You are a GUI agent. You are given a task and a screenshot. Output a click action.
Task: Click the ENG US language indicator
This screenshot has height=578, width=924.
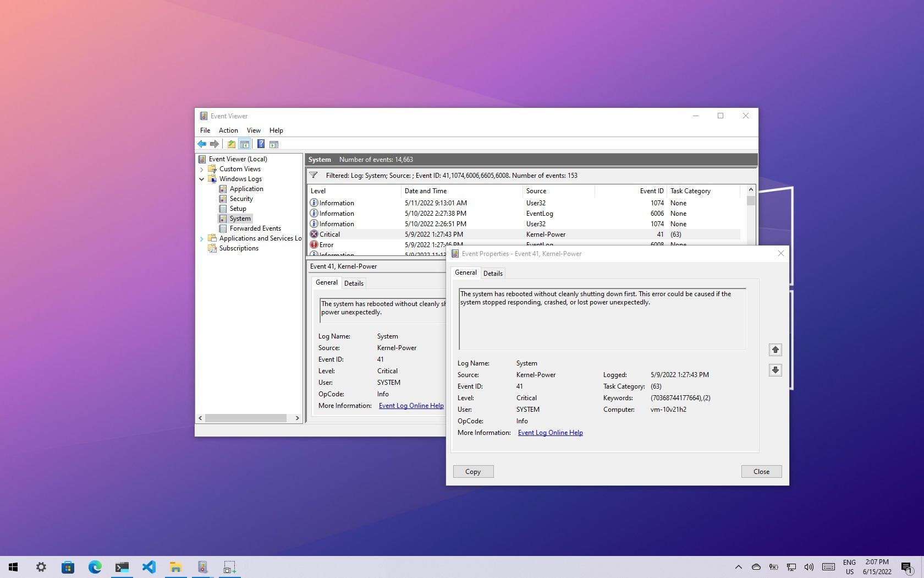pyautogui.click(x=849, y=567)
